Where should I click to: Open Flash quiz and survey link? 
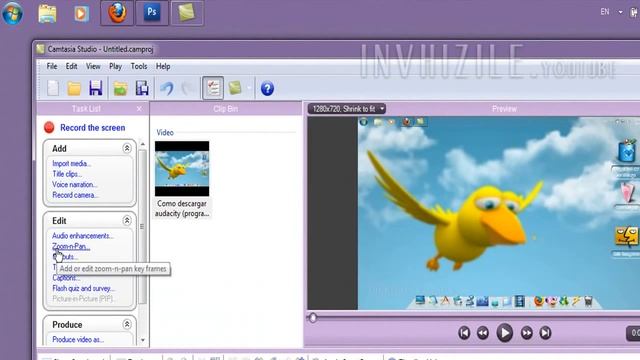84,288
